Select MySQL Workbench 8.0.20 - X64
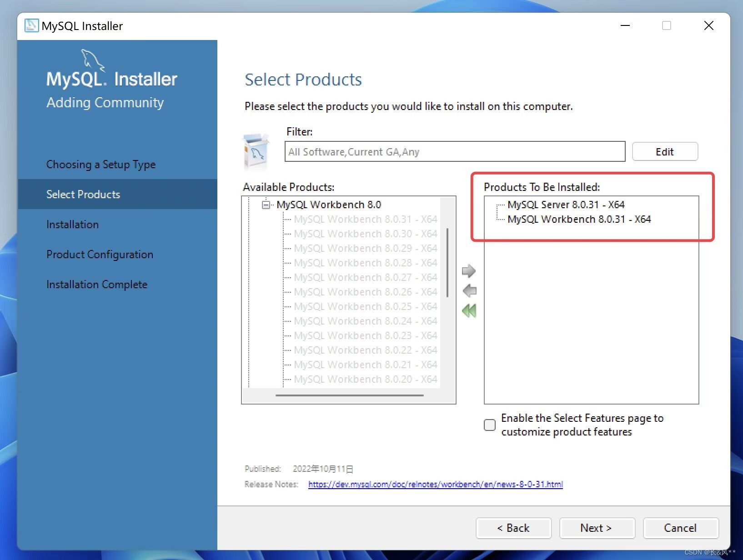The image size is (743, 560). tap(366, 380)
